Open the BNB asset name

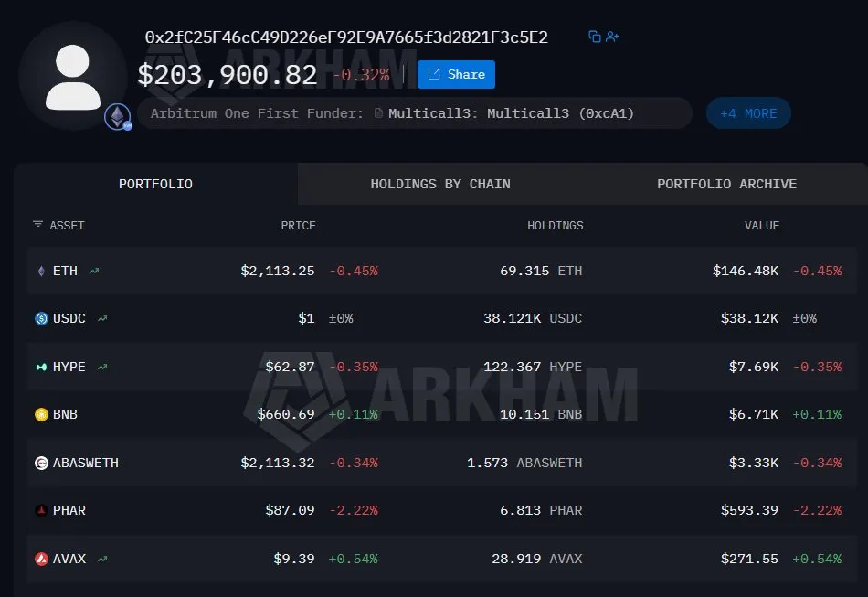tap(65, 414)
